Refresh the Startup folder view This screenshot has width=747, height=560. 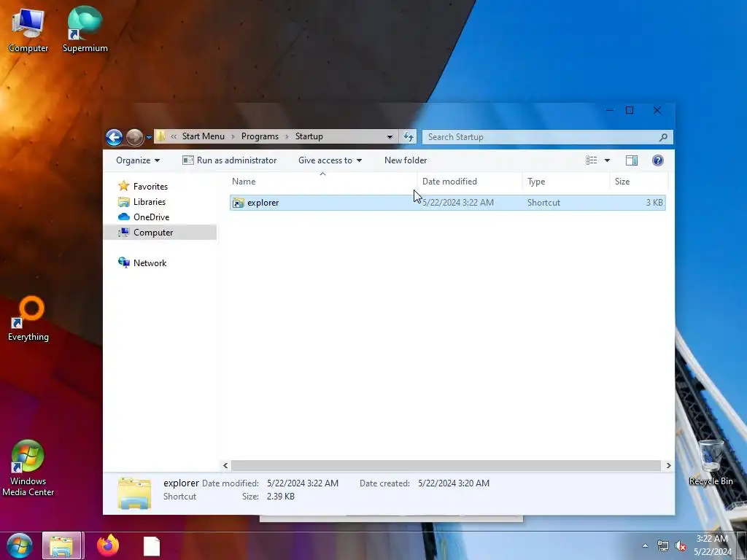(409, 137)
